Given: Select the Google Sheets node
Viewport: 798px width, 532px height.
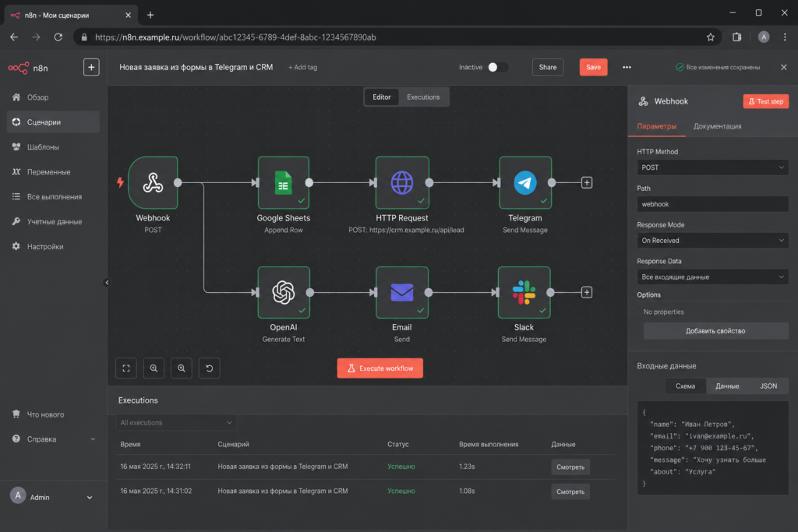Looking at the screenshot, I should pos(284,182).
